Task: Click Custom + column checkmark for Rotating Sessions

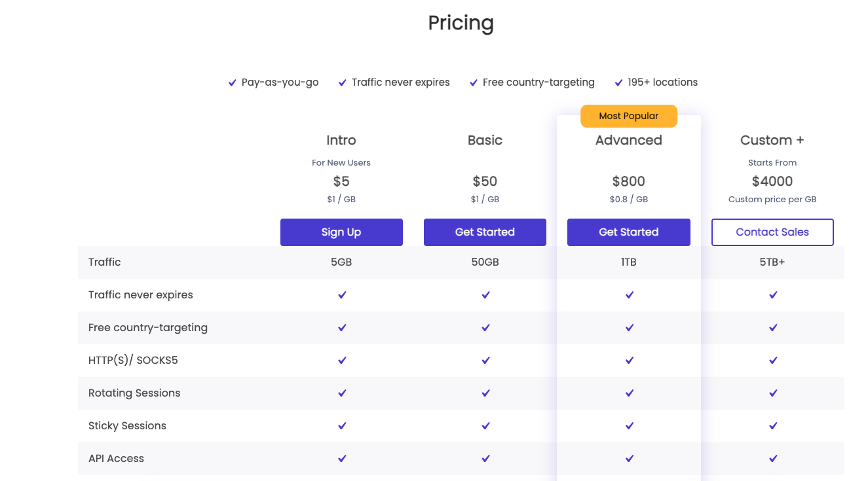Action: point(773,393)
